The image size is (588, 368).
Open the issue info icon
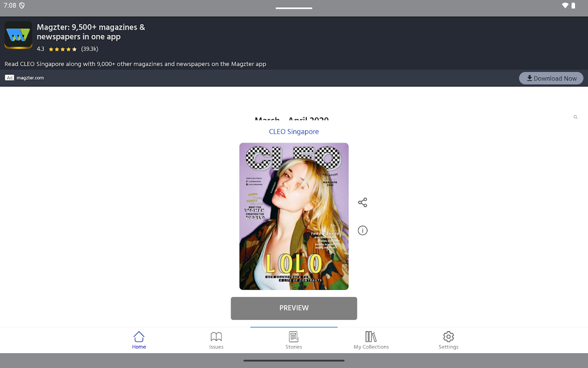click(362, 230)
